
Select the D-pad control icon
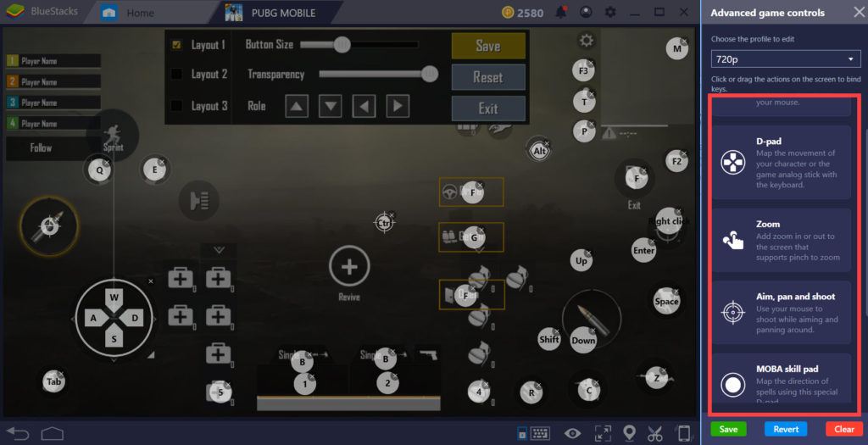pyautogui.click(x=732, y=163)
